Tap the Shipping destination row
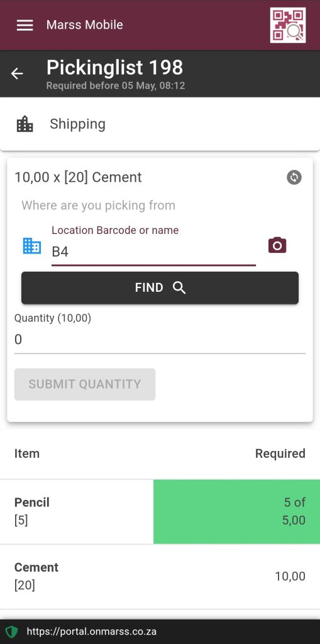Screen dimensions: 320x644 point(160,124)
